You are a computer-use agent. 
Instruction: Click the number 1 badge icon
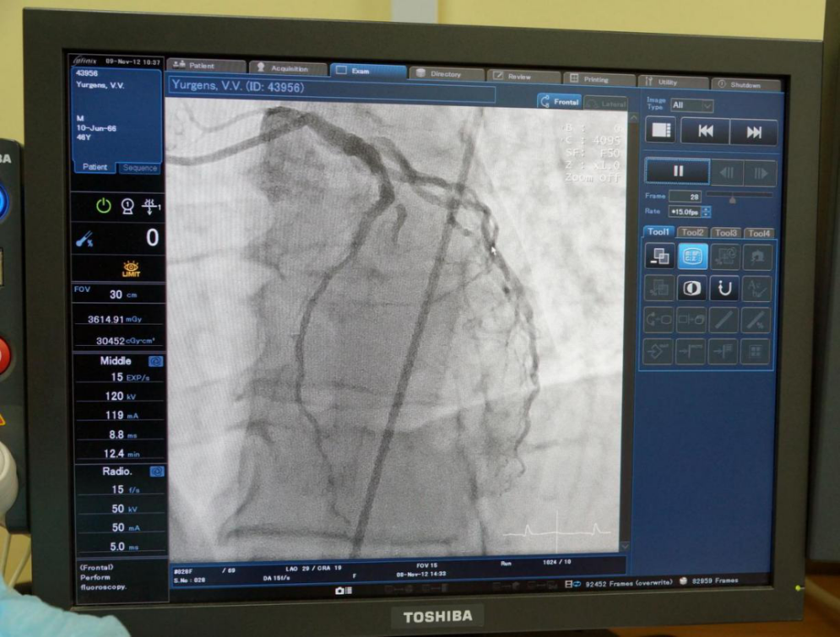click(x=127, y=206)
